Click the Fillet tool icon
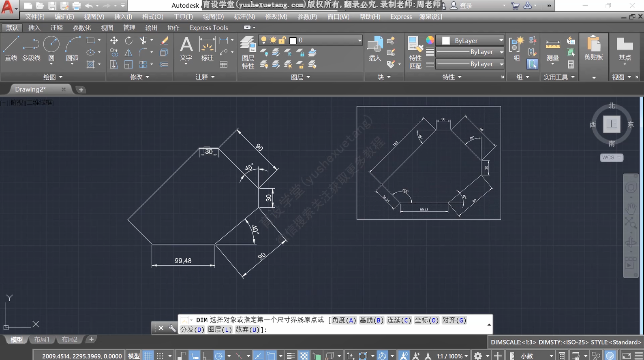Screen dimensions: 644x360 tap(143, 52)
